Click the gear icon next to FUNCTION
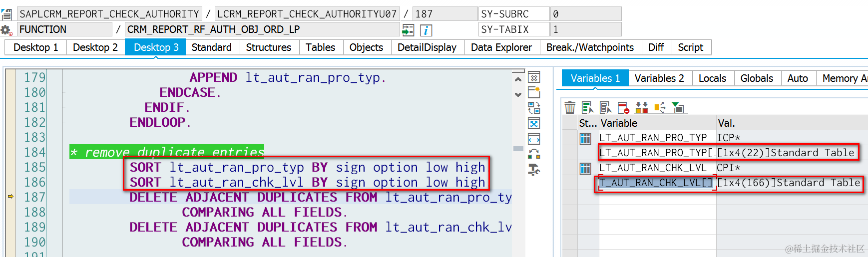Image resolution: width=868 pixels, height=257 pixels. pyautogui.click(x=6, y=30)
